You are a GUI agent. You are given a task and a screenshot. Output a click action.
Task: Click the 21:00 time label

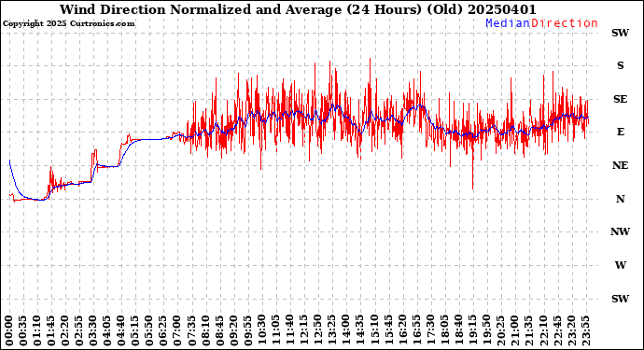point(514,330)
